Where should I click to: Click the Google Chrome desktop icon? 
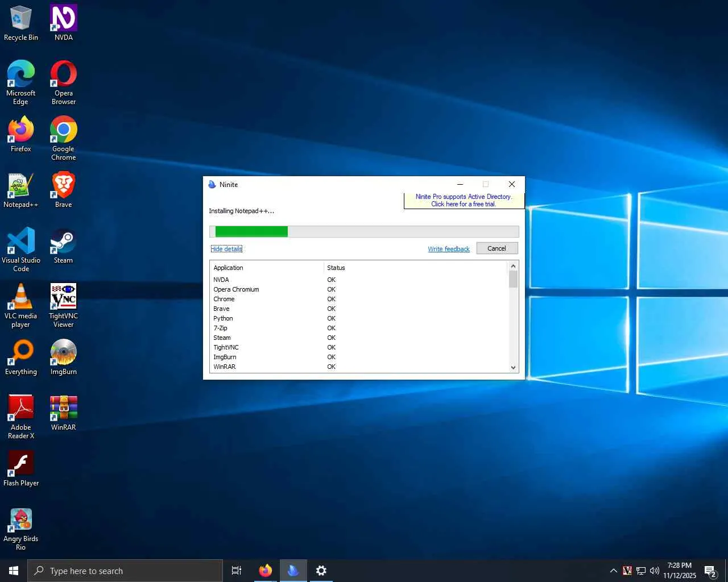pyautogui.click(x=64, y=139)
